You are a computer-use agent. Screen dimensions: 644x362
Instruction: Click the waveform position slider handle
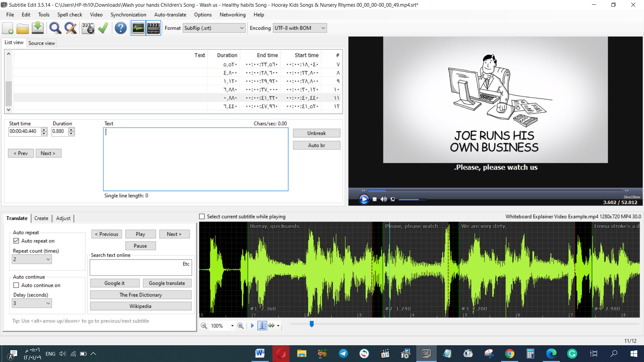pyautogui.click(x=312, y=324)
